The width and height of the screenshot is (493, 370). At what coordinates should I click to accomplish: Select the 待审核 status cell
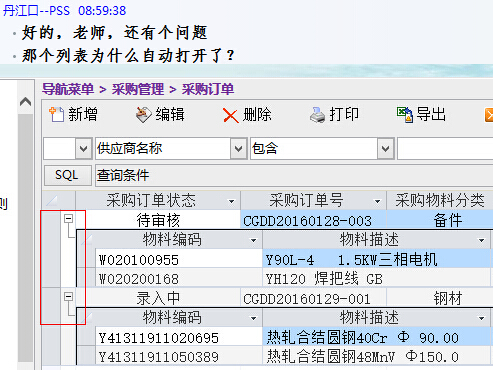click(158, 220)
